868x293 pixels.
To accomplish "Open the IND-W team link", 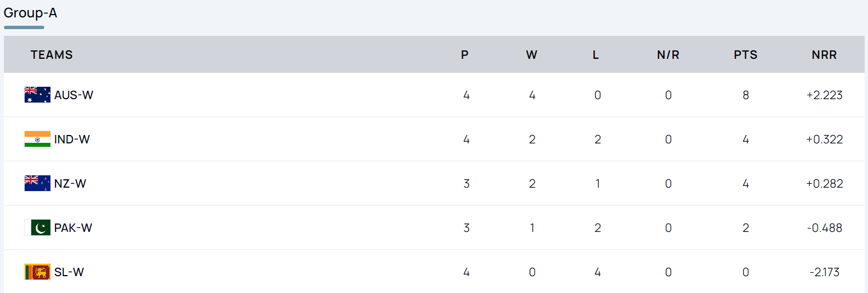I will click(72, 139).
